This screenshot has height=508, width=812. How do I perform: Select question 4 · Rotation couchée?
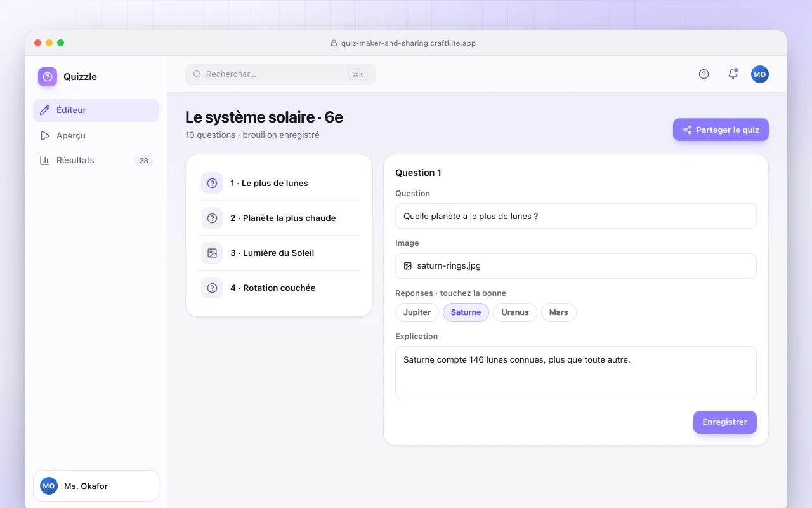(x=279, y=288)
